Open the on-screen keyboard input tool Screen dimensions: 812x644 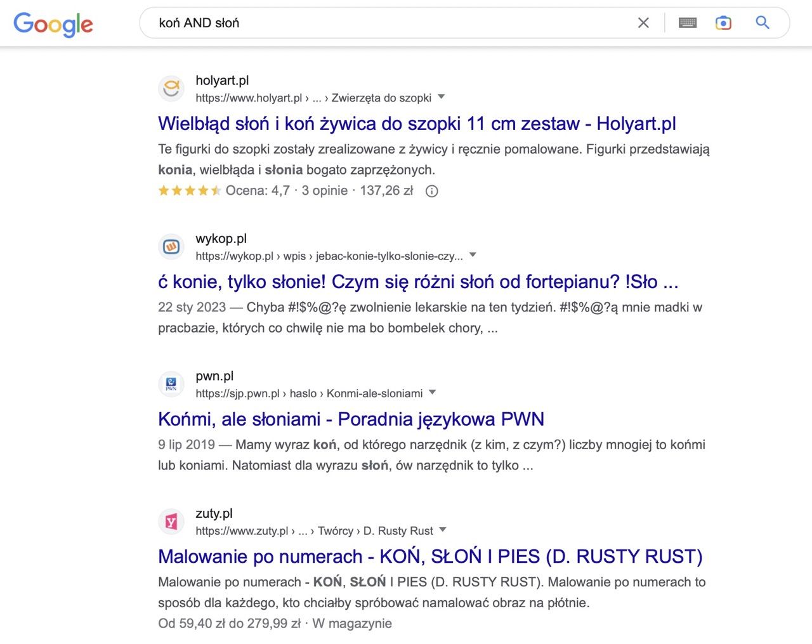point(688,23)
